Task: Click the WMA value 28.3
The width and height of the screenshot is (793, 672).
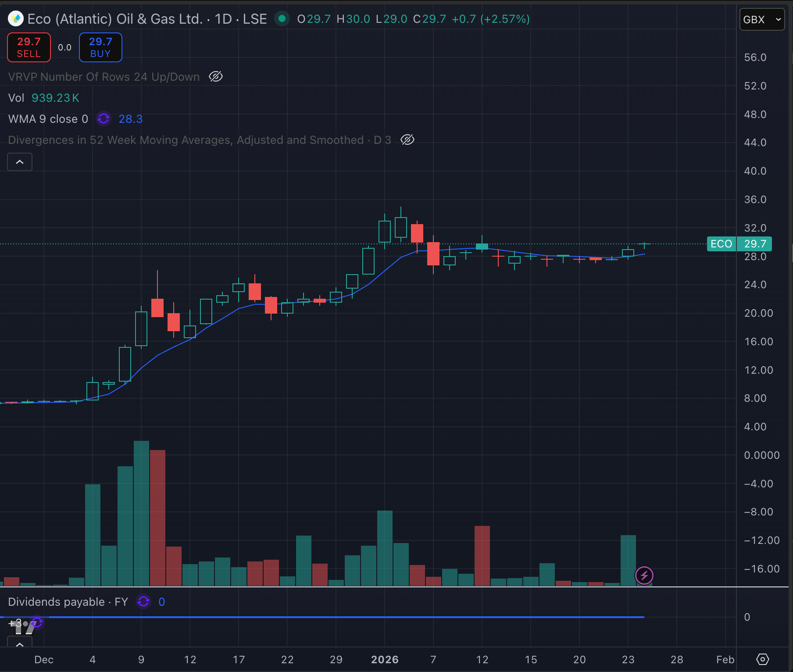Action: [131, 119]
